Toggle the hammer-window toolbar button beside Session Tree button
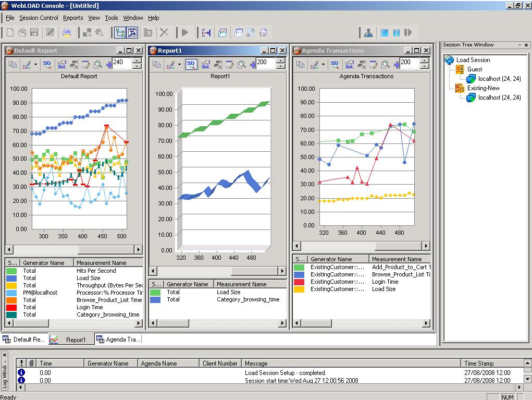 [132, 33]
